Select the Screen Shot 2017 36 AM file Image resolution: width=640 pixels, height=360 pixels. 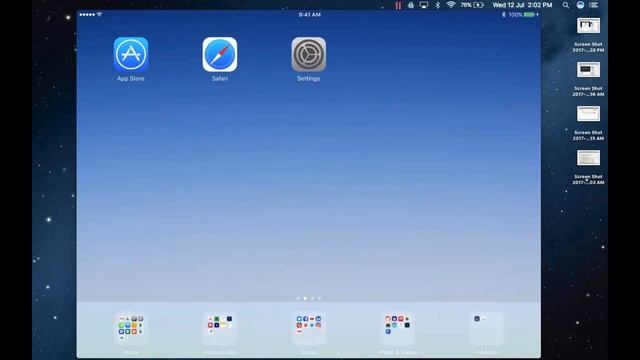click(x=588, y=79)
